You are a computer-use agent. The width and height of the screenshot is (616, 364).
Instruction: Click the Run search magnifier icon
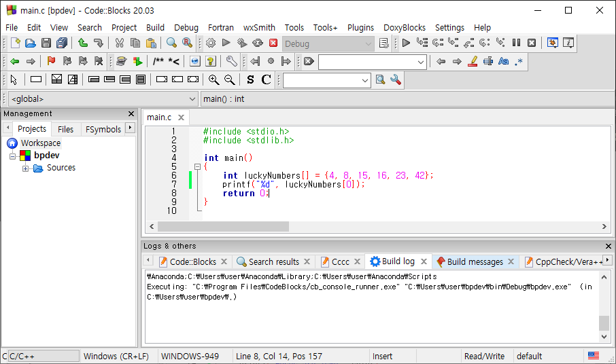[x=380, y=79]
